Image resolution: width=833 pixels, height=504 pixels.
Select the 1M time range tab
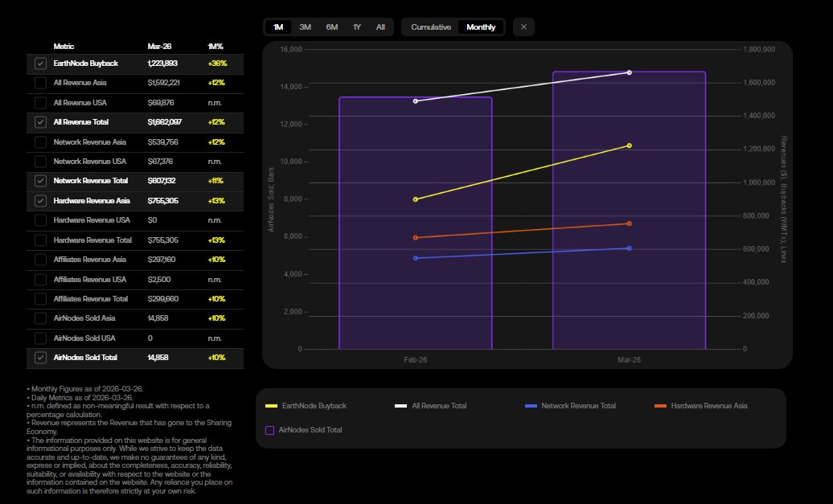(278, 27)
